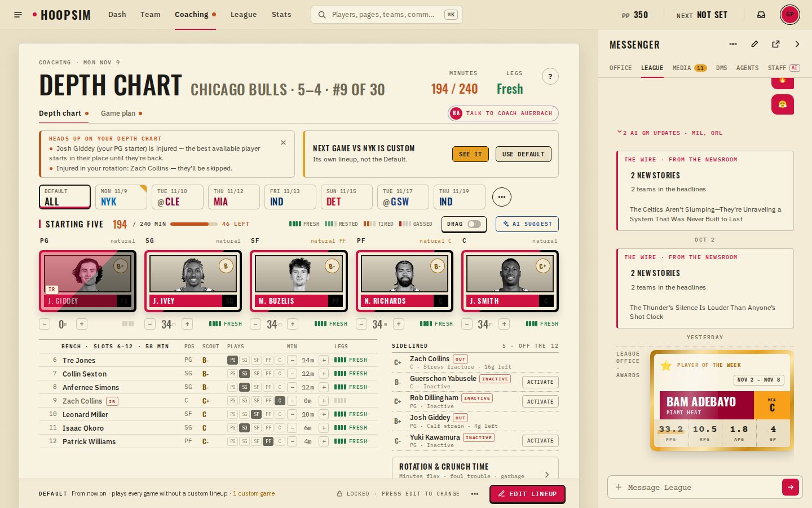
Task: Show more schedule games ellipsis
Action: [502, 197]
